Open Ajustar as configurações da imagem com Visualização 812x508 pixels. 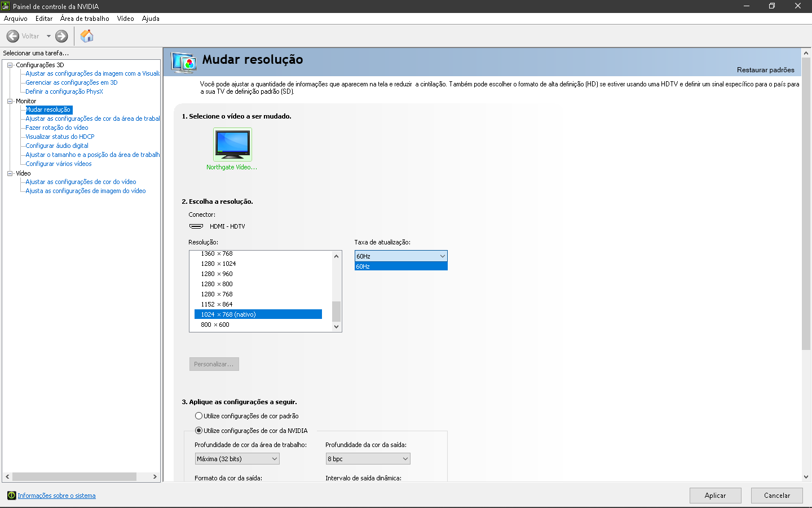click(92, 73)
